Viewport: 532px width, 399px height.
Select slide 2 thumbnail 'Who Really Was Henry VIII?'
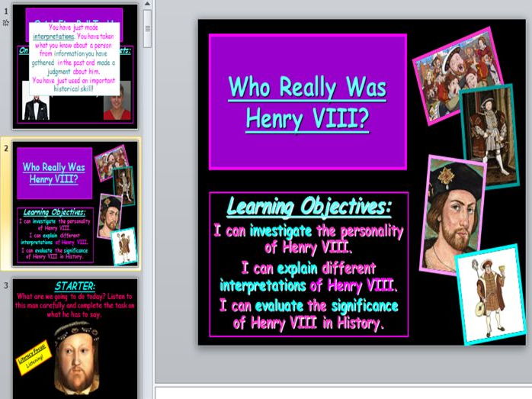pos(75,204)
